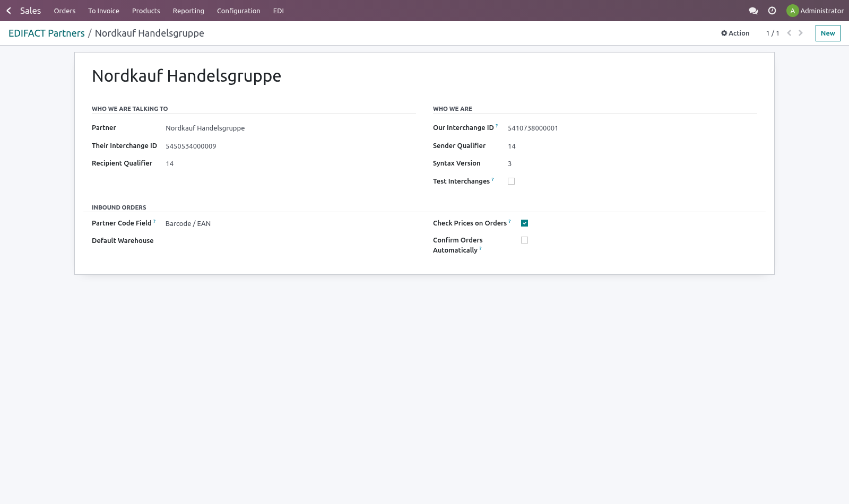Open the activities clock icon
This screenshot has height=504, width=849.
pyautogui.click(x=772, y=11)
